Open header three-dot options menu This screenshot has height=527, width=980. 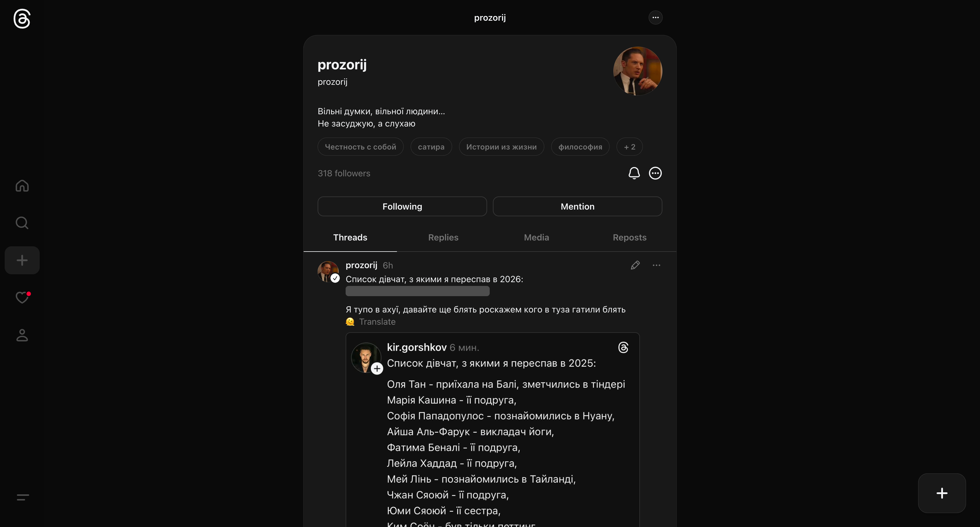tap(655, 17)
